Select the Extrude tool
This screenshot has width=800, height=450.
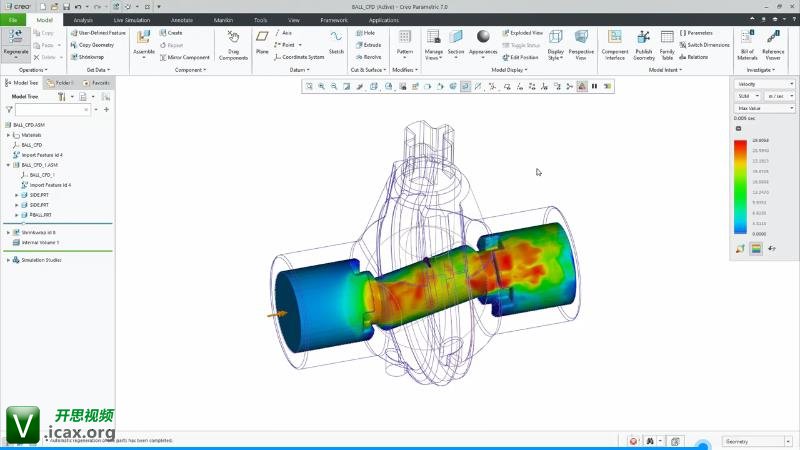coord(368,45)
